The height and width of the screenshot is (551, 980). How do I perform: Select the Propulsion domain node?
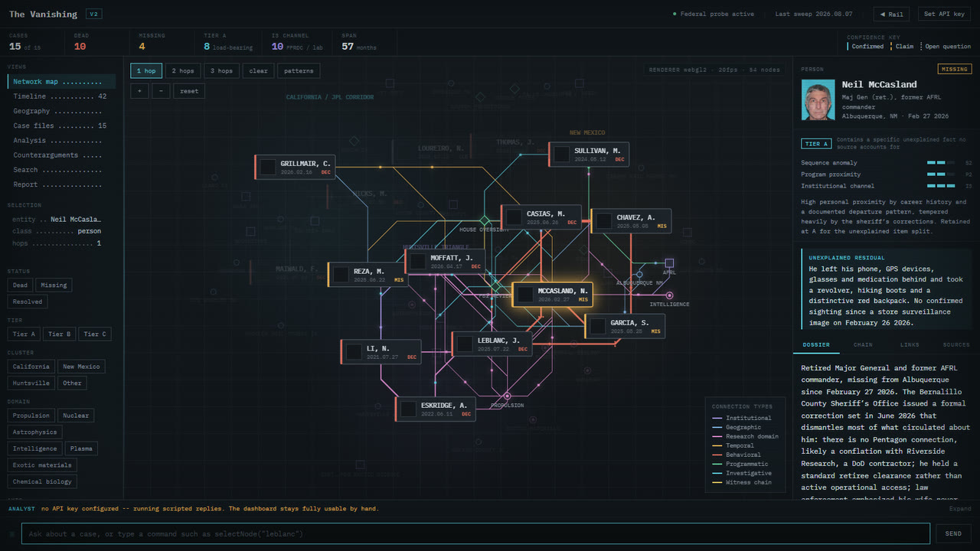(506, 396)
